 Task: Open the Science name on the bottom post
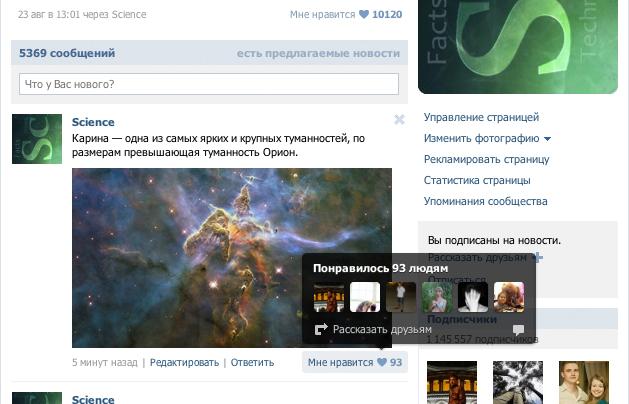[93, 399]
